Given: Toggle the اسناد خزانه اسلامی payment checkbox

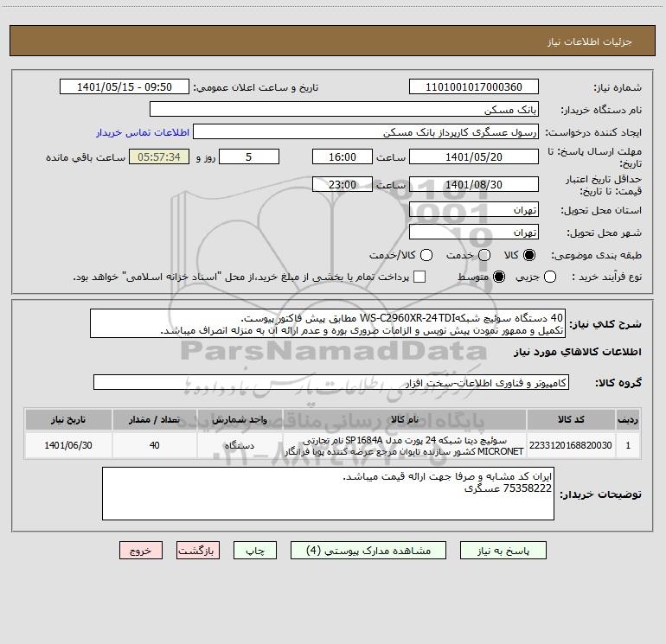Looking at the screenshot, I should point(419,277).
